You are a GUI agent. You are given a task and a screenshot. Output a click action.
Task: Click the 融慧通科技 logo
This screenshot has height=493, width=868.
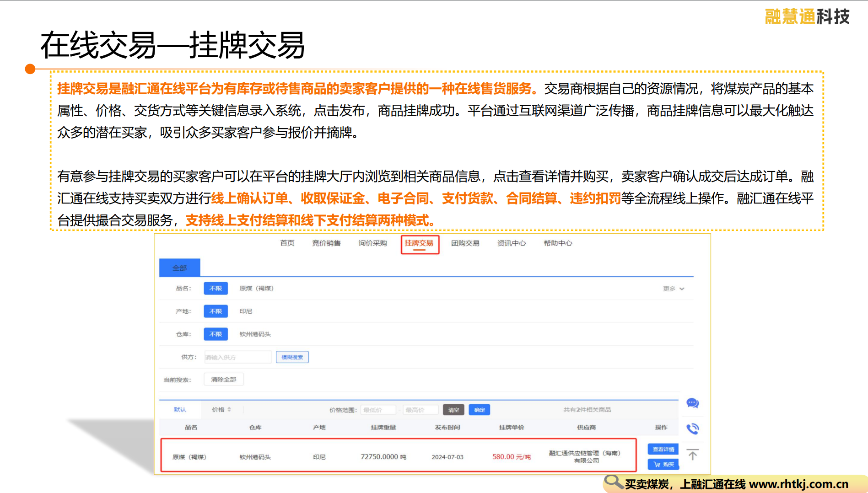[807, 16]
